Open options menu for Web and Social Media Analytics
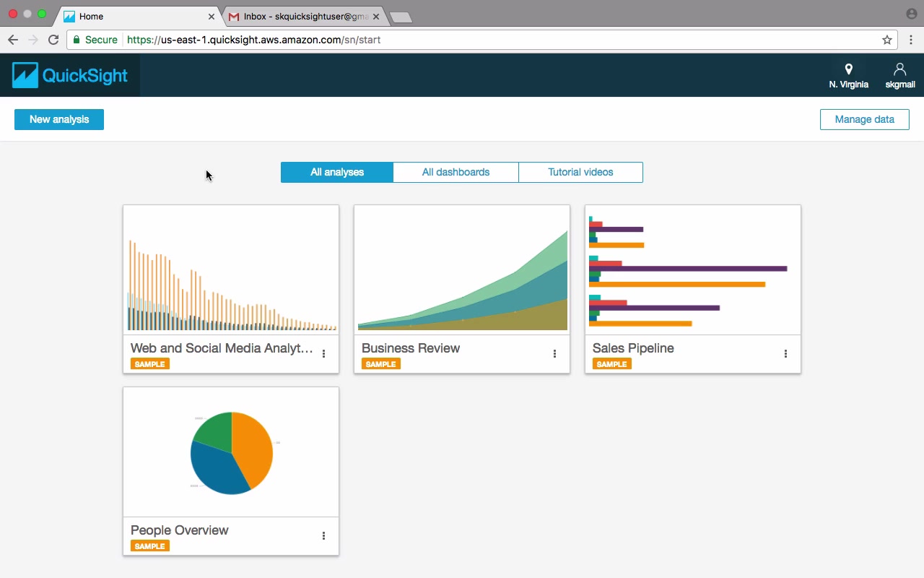 [x=323, y=354]
